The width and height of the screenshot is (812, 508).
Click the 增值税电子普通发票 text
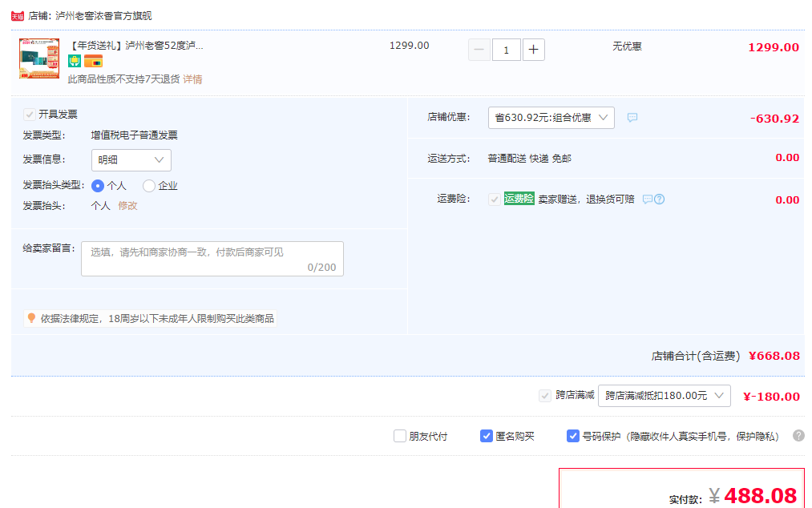click(x=135, y=135)
